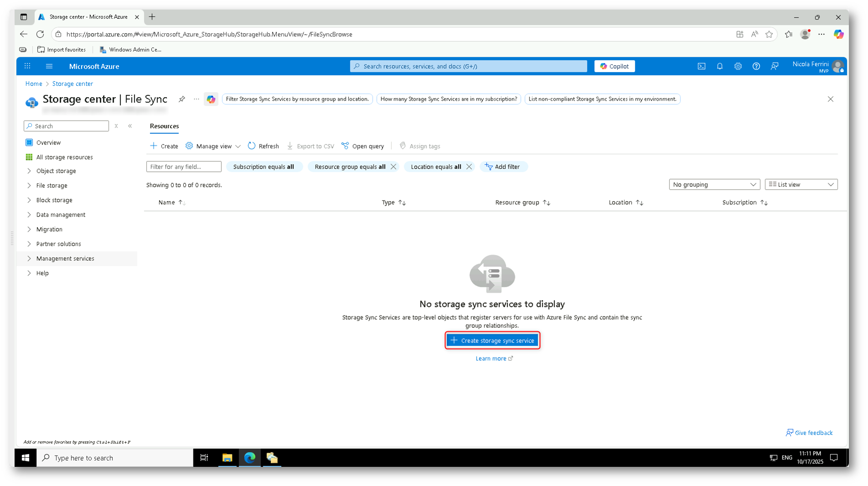Launch Cloud Shell from the header
The height and width of the screenshot is (486, 868).
point(701,66)
